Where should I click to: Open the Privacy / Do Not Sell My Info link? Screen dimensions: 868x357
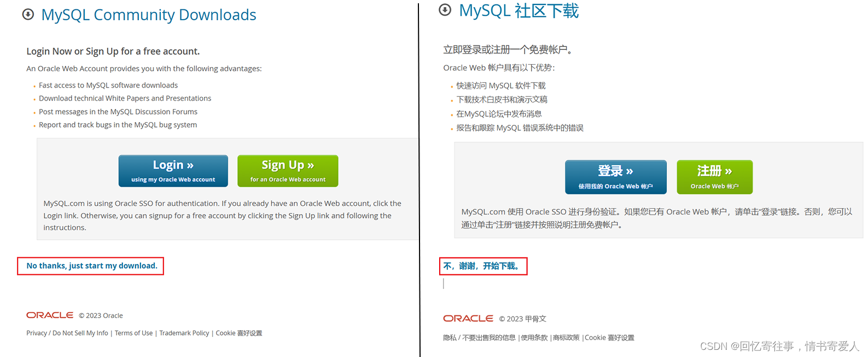67,333
